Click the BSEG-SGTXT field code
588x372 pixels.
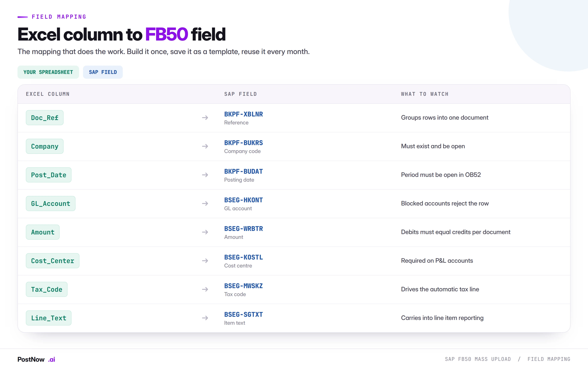244,314
